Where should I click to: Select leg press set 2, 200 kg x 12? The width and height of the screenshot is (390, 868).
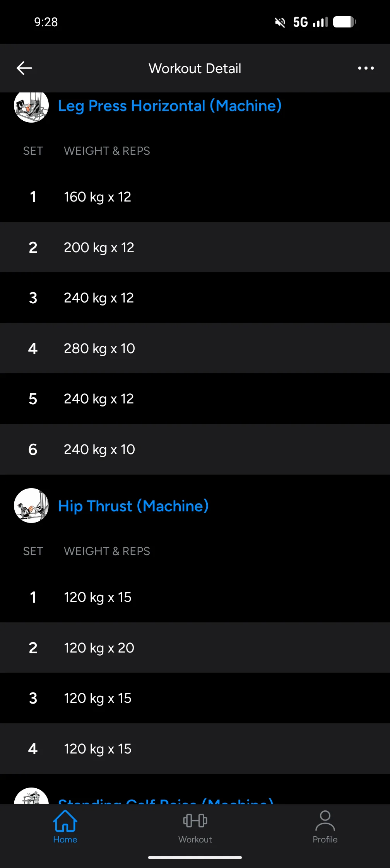[x=195, y=248]
